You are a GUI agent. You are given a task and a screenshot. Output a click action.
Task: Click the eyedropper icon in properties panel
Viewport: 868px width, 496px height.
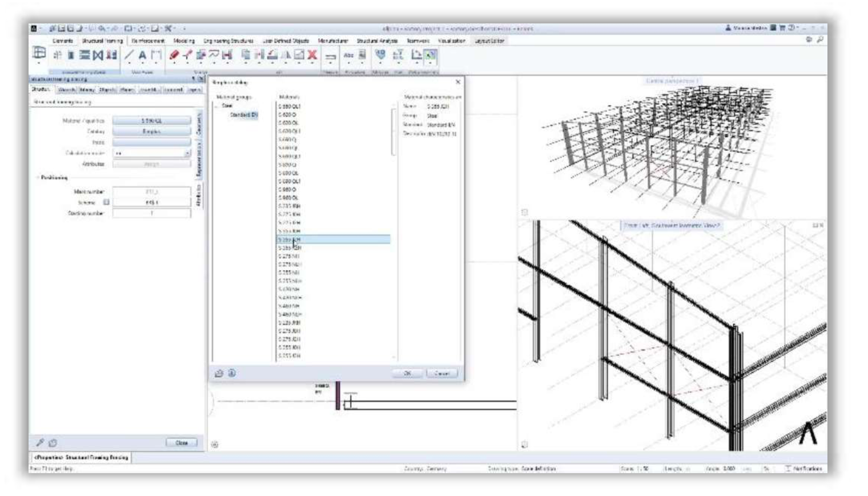click(x=40, y=443)
